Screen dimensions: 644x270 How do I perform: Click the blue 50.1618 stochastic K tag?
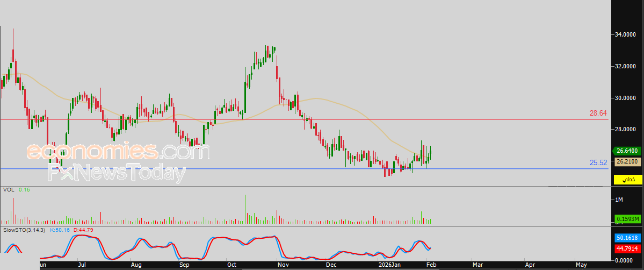click(x=627, y=237)
